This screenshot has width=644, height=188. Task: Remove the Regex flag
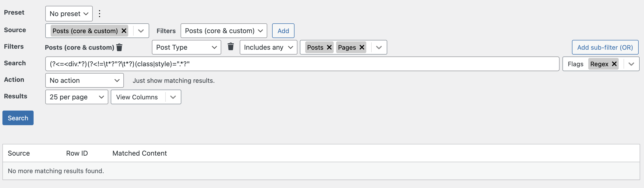click(614, 64)
